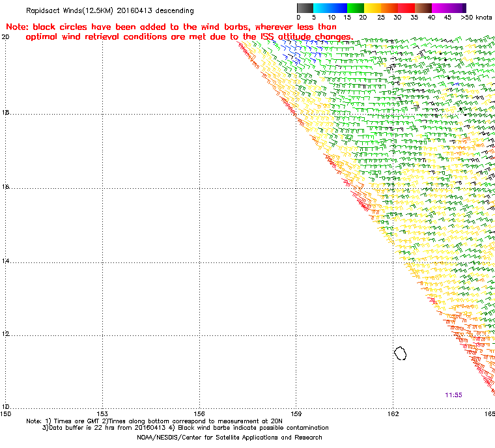
Task: Click the red note about black circles
Action: point(179,32)
